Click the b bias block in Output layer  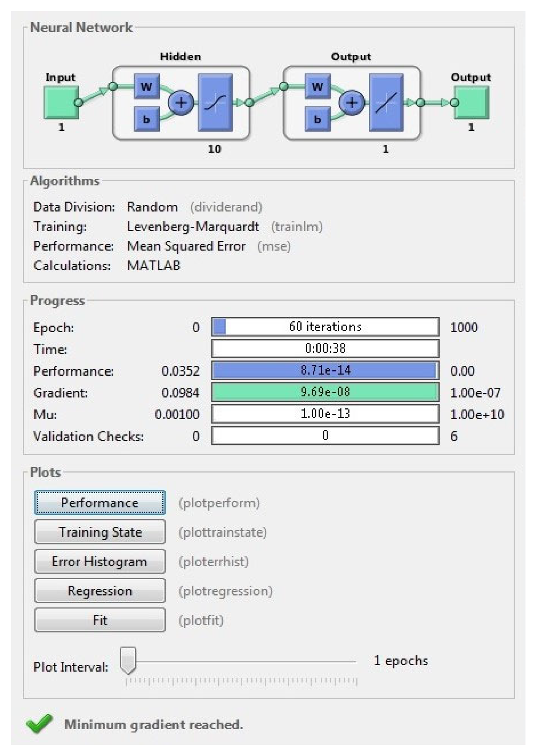tap(318, 119)
